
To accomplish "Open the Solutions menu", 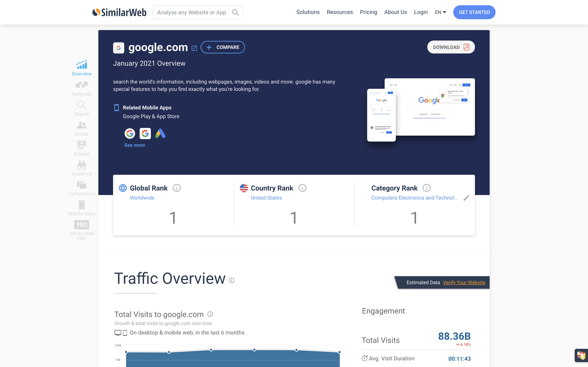I will 308,12.
